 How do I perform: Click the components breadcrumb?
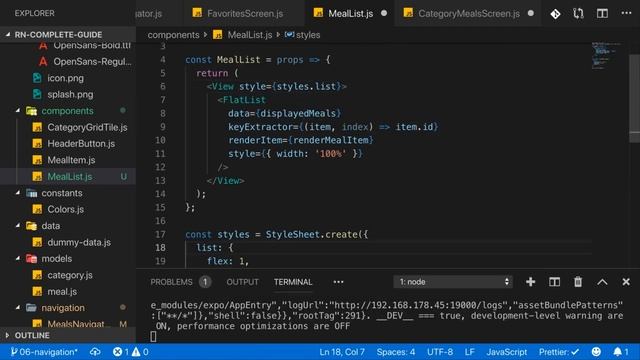click(173, 35)
